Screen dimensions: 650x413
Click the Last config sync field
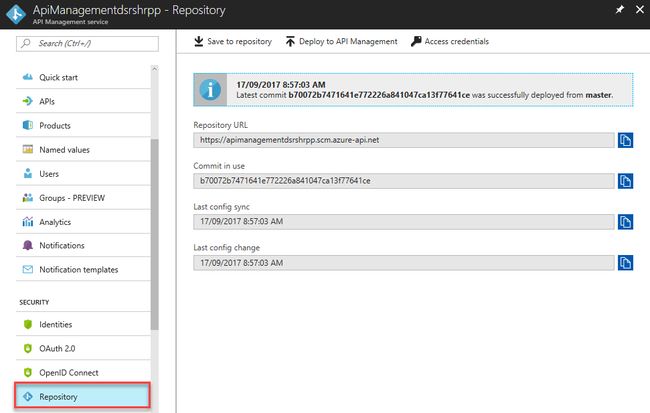click(404, 222)
